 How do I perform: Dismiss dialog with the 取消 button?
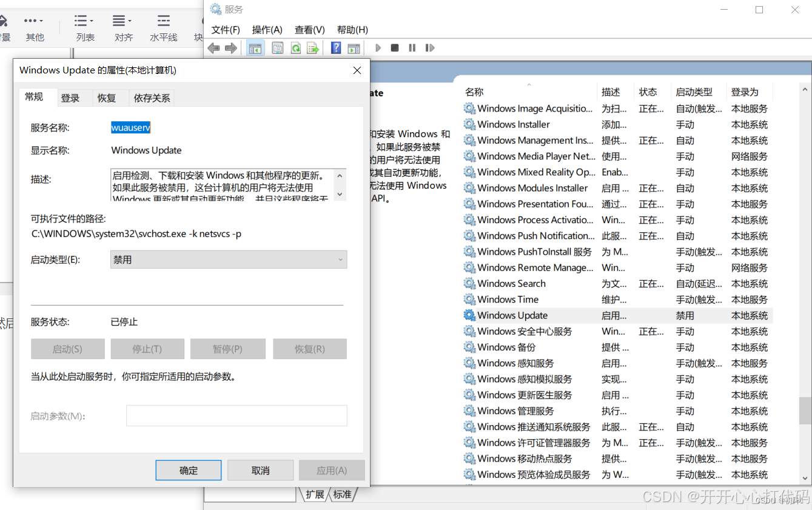point(261,471)
